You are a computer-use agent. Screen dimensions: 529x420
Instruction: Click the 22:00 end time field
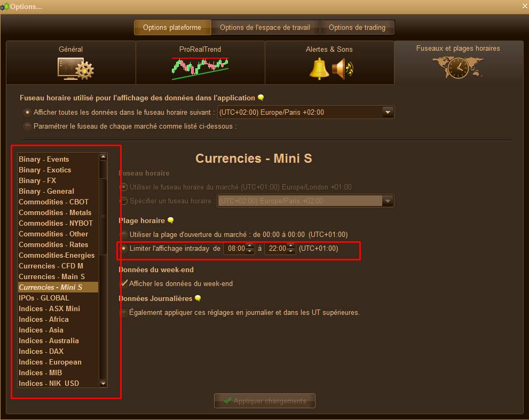[277, 248]
